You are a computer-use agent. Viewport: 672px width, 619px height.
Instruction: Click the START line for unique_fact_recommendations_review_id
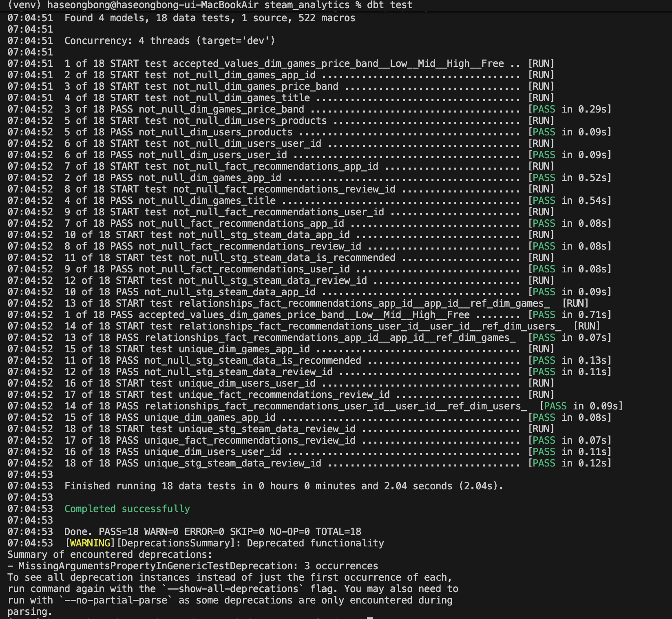[281, 395]
